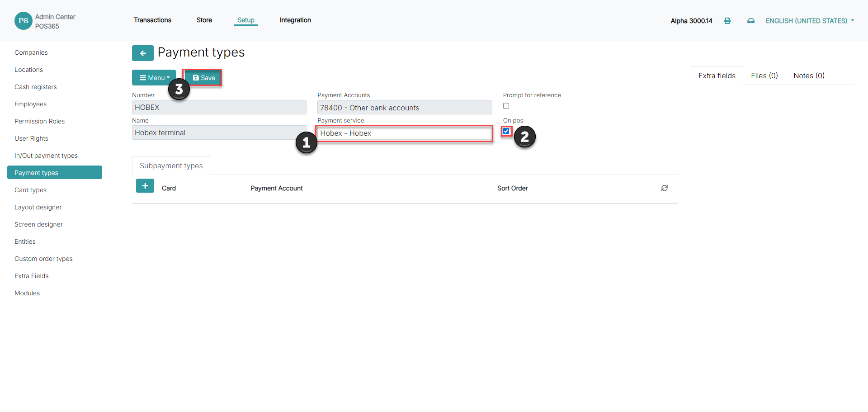Go to Companies in sidebar
Viewport: 868px width, 412px height.
[x=31, y=52]
